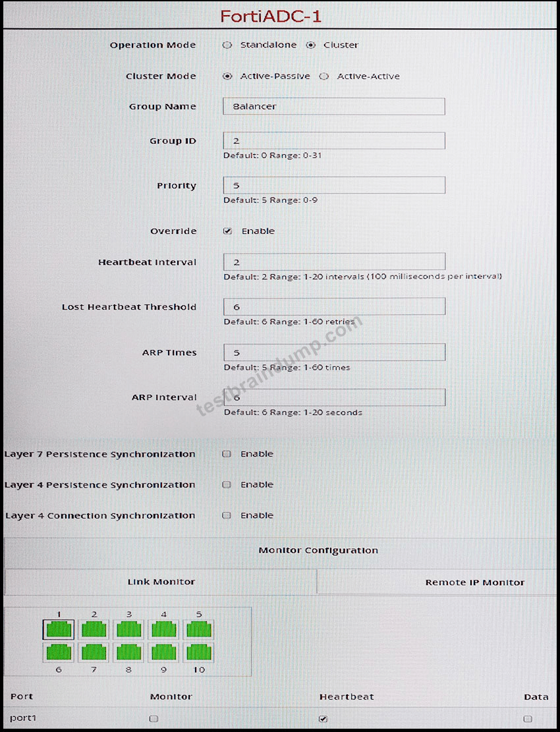Toggle the Override Enable checkbox

point(227,231)
